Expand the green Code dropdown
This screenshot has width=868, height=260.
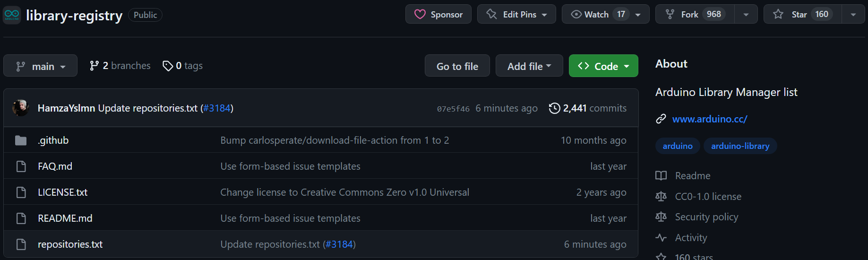603,66
